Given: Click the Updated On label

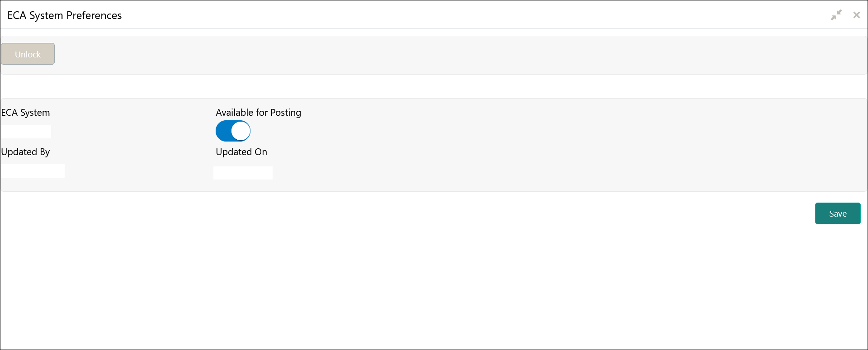Looking at the screenshot, I should click(x=241, y=152).
